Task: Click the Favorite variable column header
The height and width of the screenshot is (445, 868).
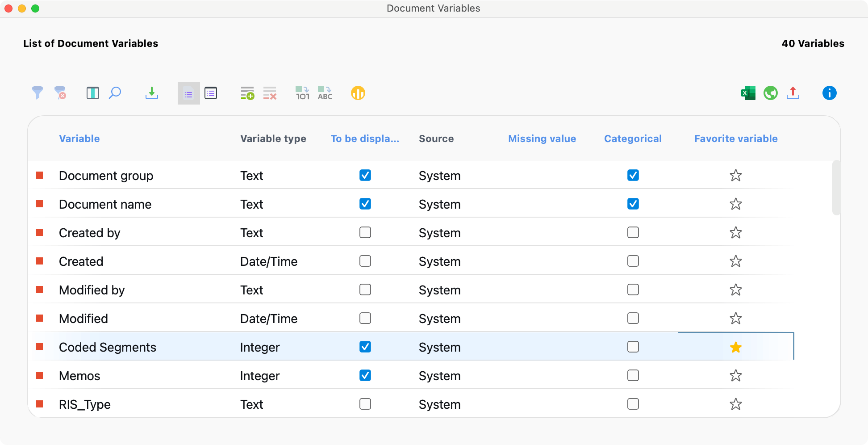Action: coord(735,139)
